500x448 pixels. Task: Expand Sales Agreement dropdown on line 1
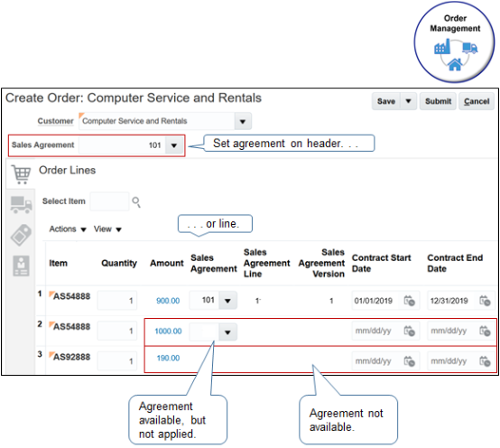(227, 300)
